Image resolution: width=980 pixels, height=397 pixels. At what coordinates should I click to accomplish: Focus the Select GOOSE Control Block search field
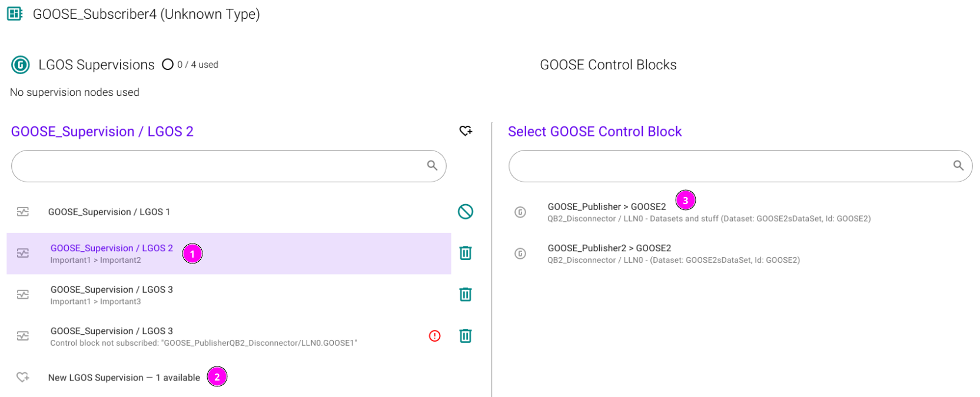pyautogui.click(x=740, y=166)
